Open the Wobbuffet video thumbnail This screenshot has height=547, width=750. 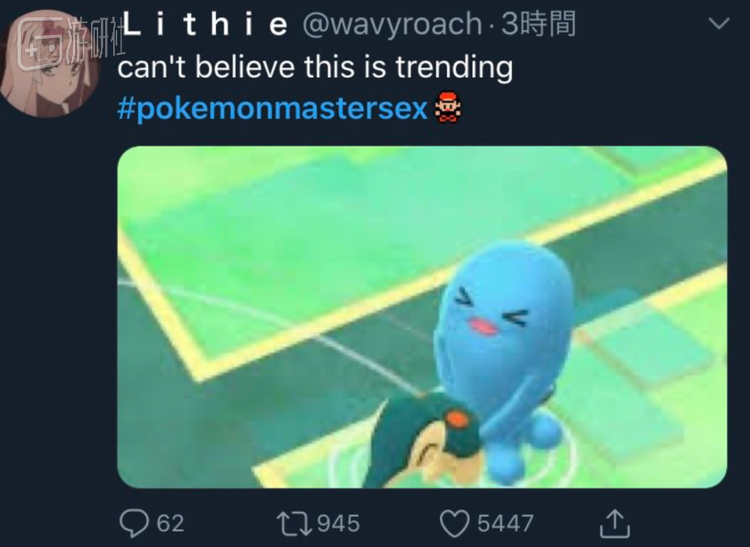(422, 317)
